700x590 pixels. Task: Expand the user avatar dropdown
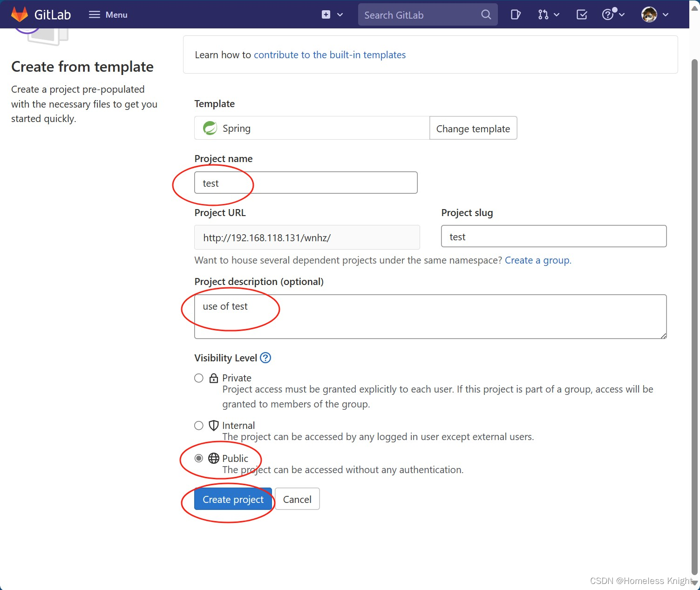655,14
